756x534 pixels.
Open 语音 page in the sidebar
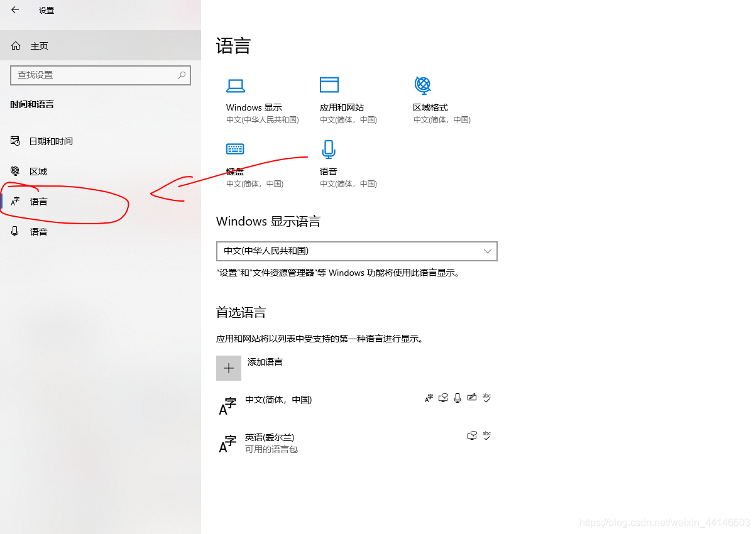coord(101,232)
